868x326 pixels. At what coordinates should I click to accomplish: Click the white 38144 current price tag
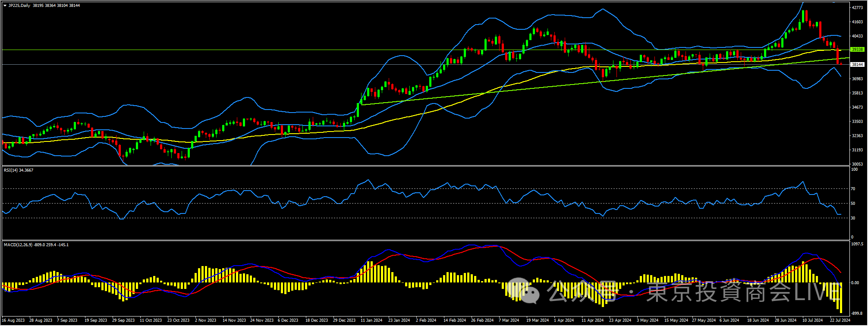click(857, 64)
